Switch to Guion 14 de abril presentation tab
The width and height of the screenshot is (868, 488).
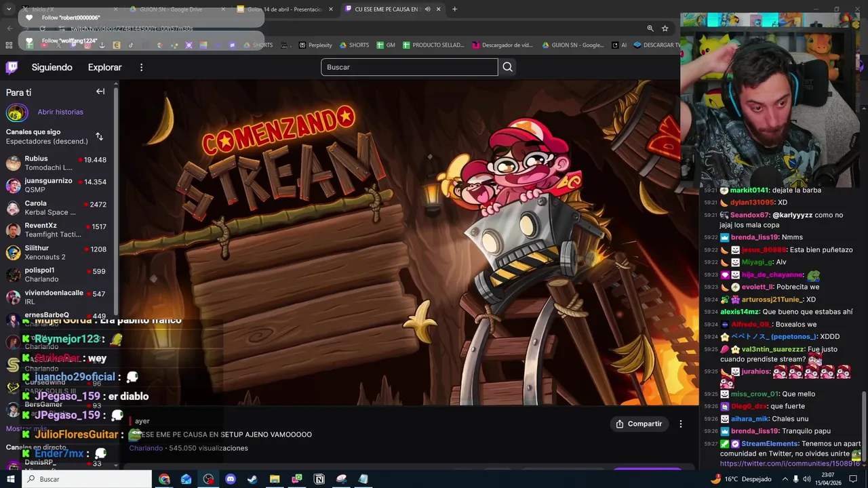click(284, 9)
